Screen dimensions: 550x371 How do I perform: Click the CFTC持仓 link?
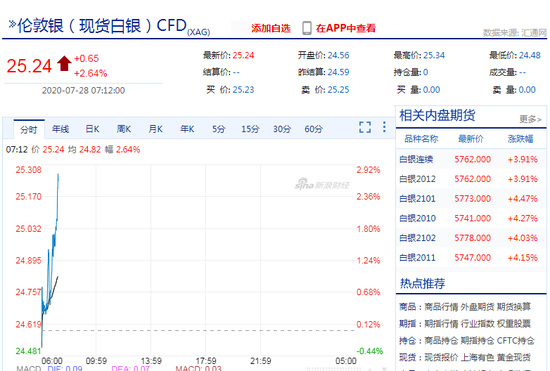[x=516, y=340]
